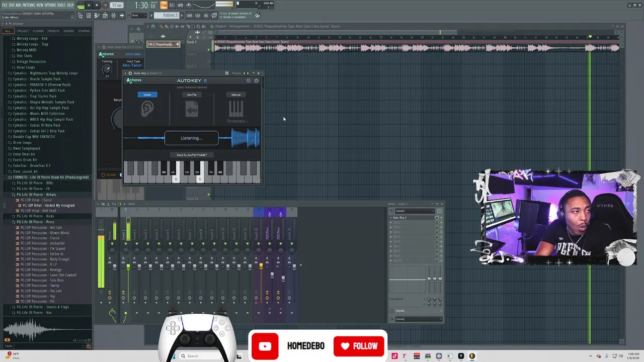Expand PG Life Of Pierre - Snares & Claps
The image size is (644, 362).
pyautogui.click(x=40, y=307)
